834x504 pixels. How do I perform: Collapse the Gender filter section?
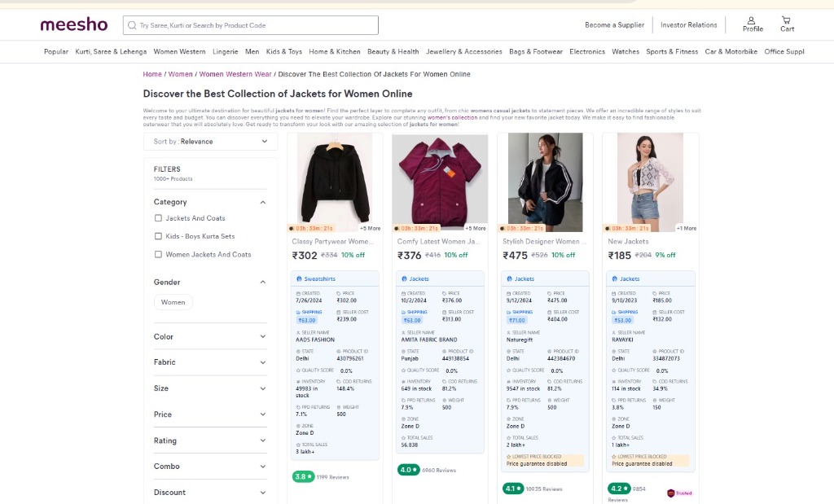tap(263, 282)
